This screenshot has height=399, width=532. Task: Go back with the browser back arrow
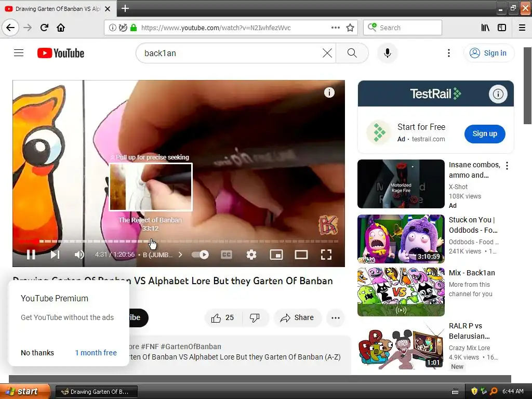coord(10,28)
